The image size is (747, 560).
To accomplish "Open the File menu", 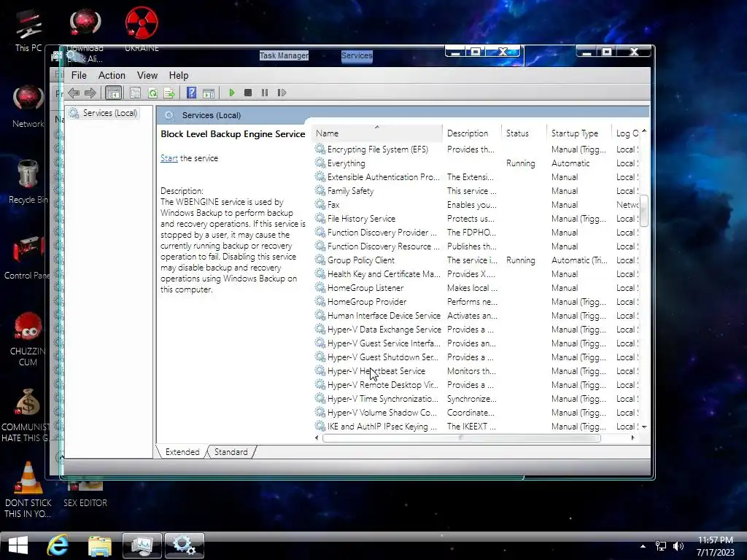I will click(x=79, y=75).
